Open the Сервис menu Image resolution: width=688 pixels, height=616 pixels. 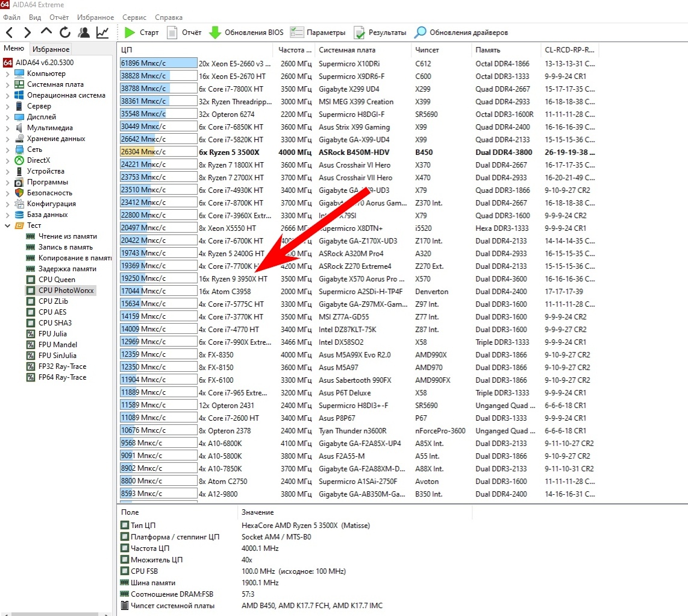click(x=134, y=17)
